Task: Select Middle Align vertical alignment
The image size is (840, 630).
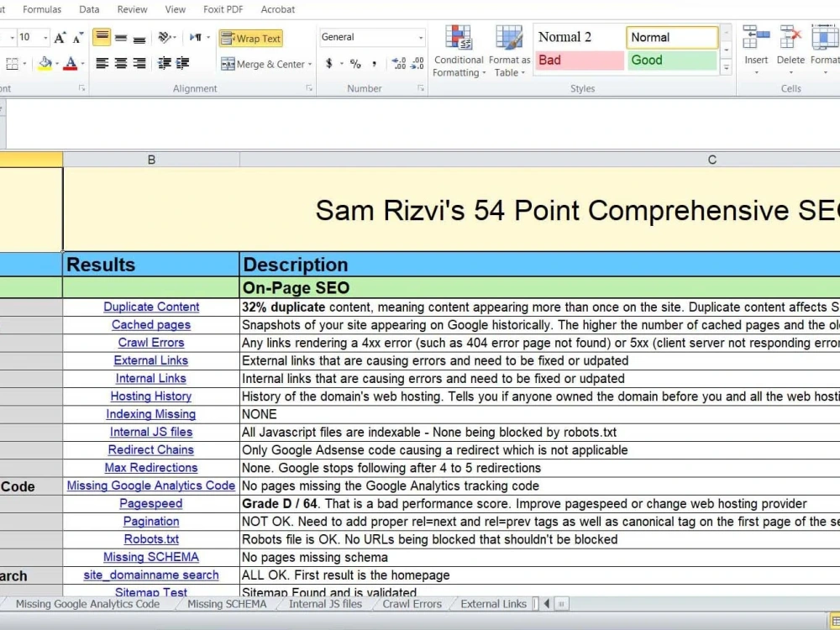Action: (x=121, y=38)
